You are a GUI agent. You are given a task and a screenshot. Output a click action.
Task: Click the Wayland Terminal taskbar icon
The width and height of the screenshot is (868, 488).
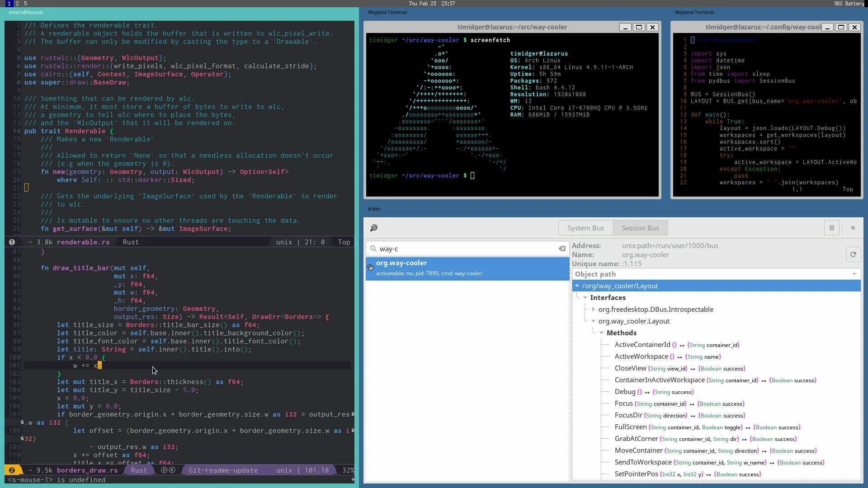pyautogui.click(x=387, y=12)
